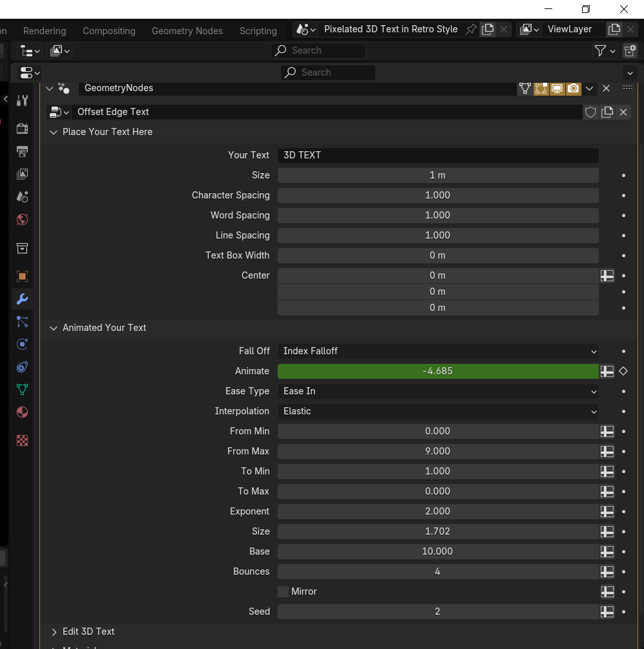The height and width of the screenshot is (649, 644).
Task: Open the Particles properties tab
Action: [x=23, y=322]
